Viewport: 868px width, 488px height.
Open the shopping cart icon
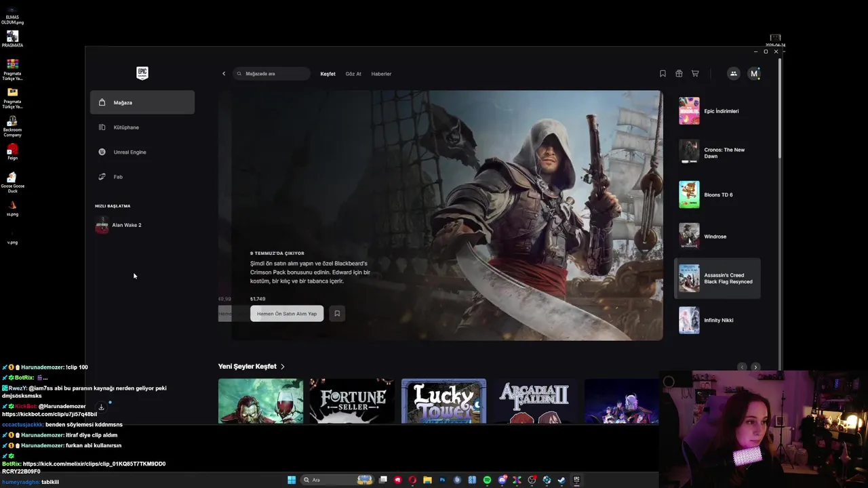click(695, 74)
